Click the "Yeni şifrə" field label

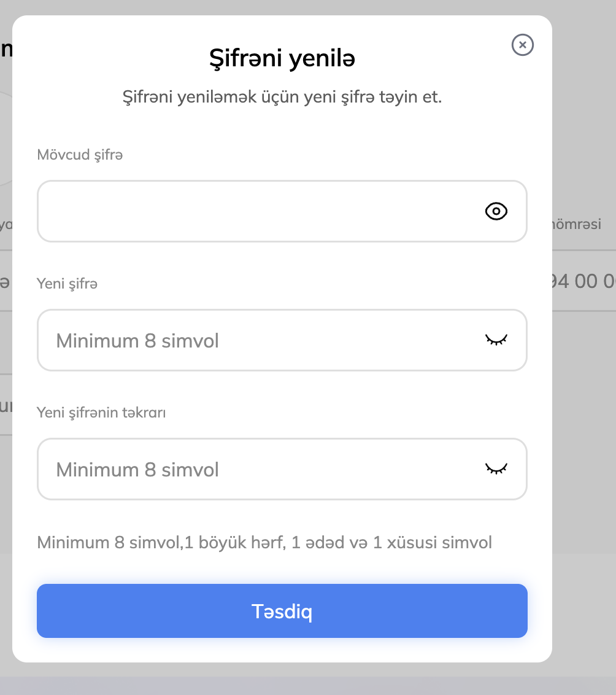67,284
